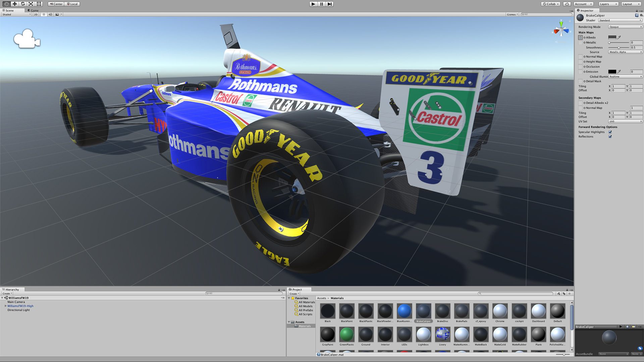
Task: Click the Albedo color swatch
Action: [612, 38]
